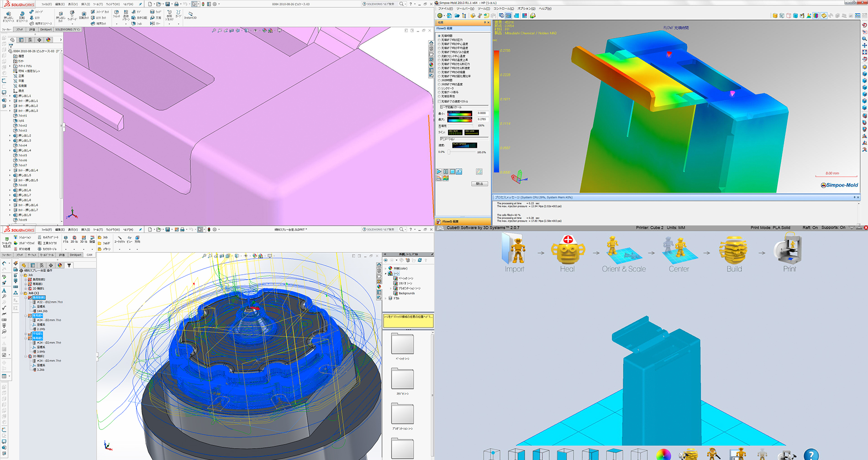Expand 押し出し9 in the feature tree

click(10, 215)
